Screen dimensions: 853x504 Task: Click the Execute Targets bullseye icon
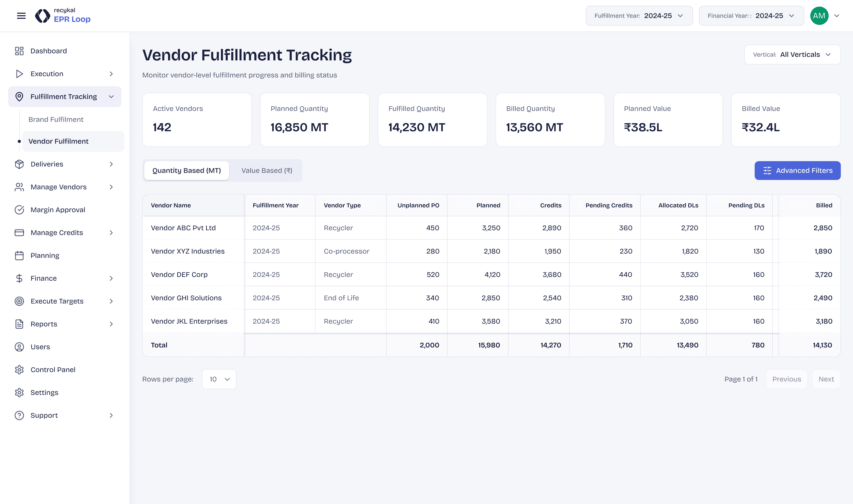19,301
